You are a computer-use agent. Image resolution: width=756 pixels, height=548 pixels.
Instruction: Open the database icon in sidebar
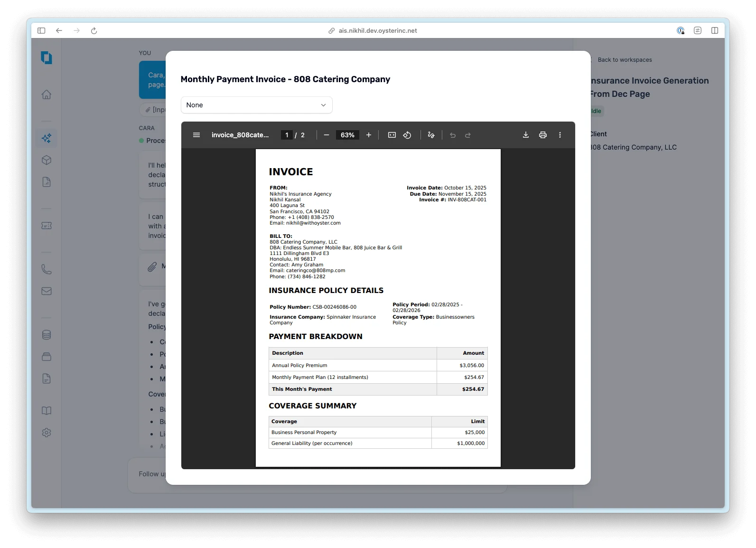[x=47, y=335]
